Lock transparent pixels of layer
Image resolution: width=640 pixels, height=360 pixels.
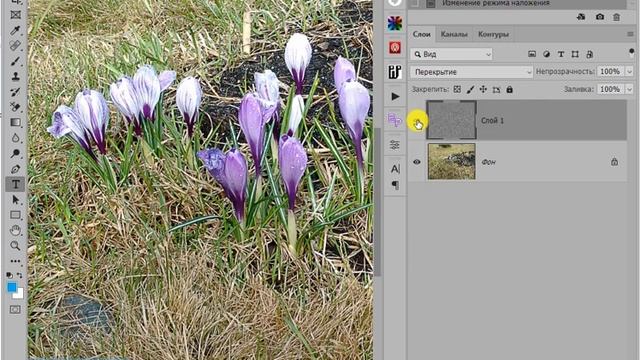(x=457, y=89)
